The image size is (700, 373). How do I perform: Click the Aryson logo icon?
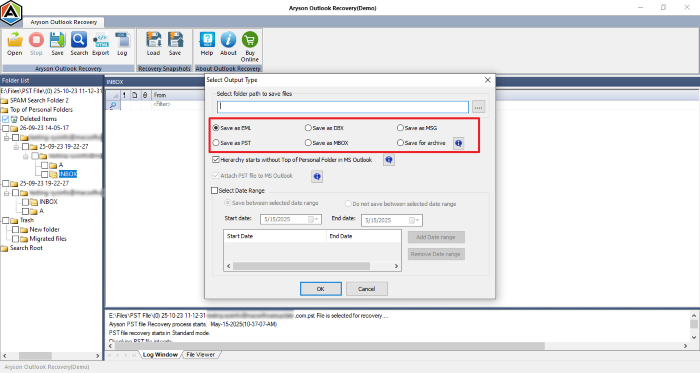click(x=11, y=12)
